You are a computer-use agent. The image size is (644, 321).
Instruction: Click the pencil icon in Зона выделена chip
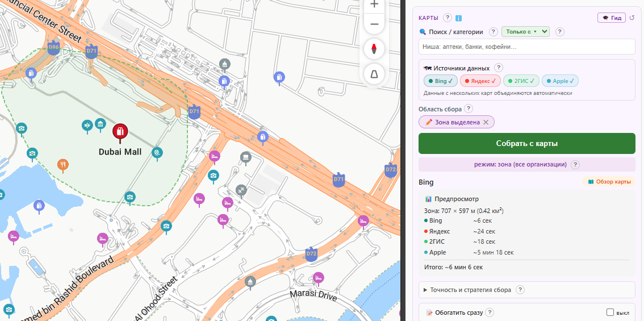tap(429, 122)
